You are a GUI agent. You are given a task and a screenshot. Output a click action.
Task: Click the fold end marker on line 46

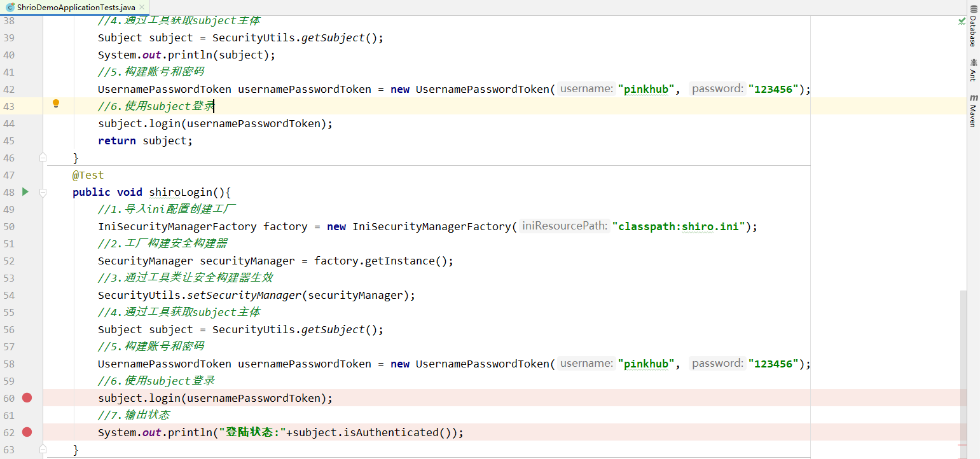(x=43, y=157)
